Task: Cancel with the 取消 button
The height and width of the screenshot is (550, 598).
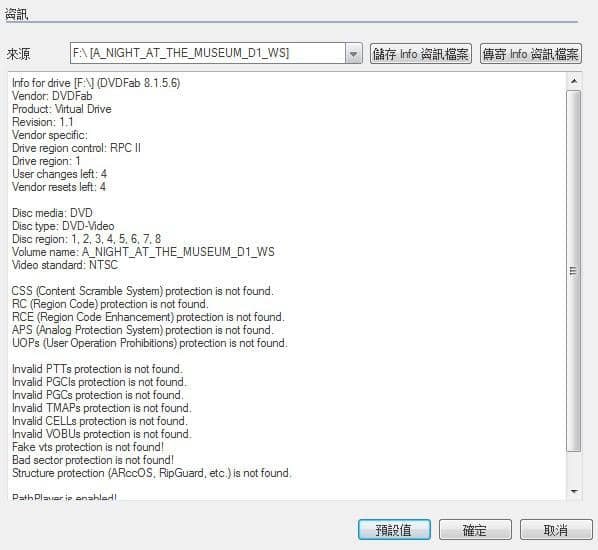Action: tap(556, 530)
